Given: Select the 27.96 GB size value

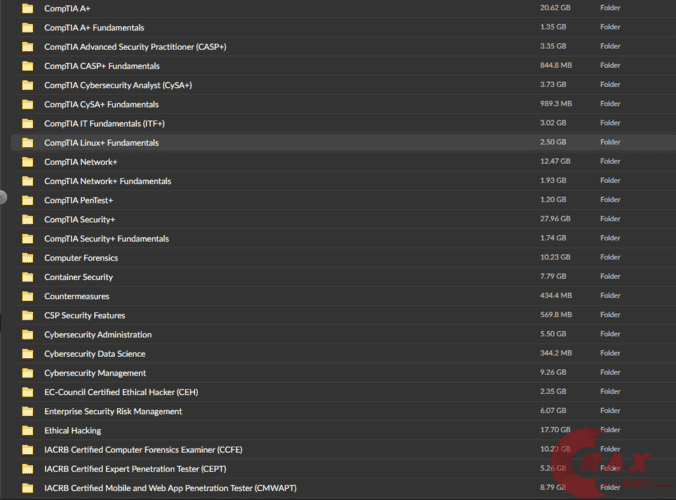Looking at the screenshot, I should point(555,219).
